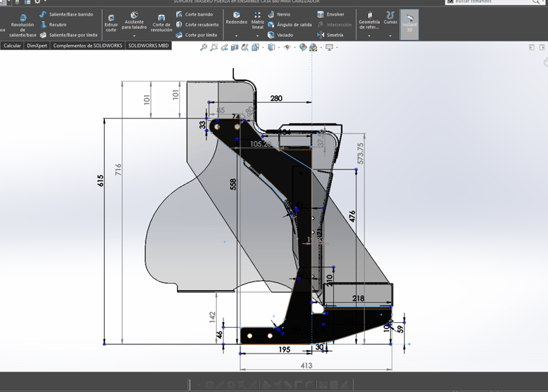
Task: Apply a Redondeo fillet
Action: pyautogui.click(x=237, y=18)
